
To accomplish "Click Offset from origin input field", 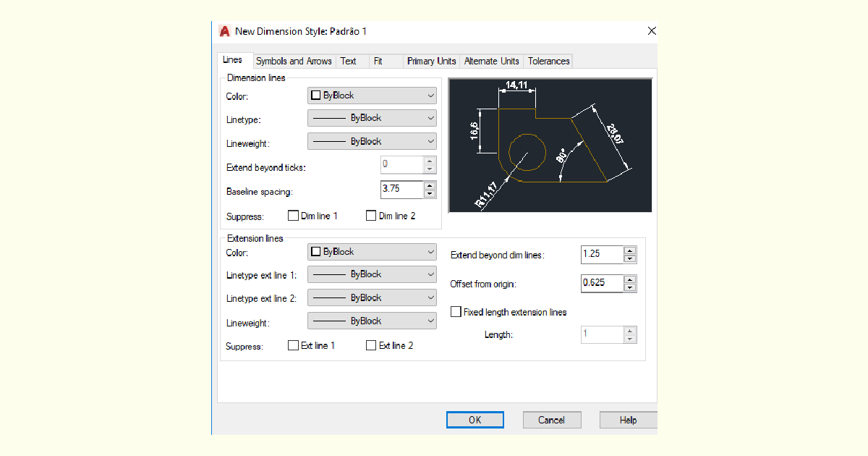I will pos(602,283).
